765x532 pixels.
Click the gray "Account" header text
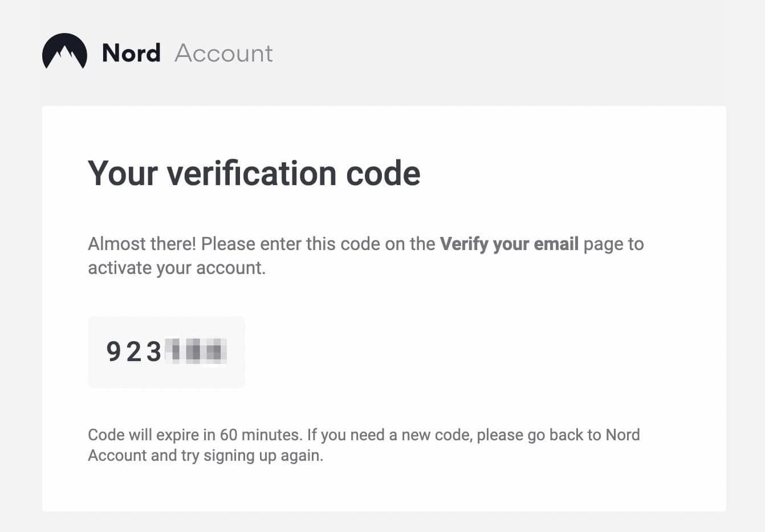click(x=223, y=54)
